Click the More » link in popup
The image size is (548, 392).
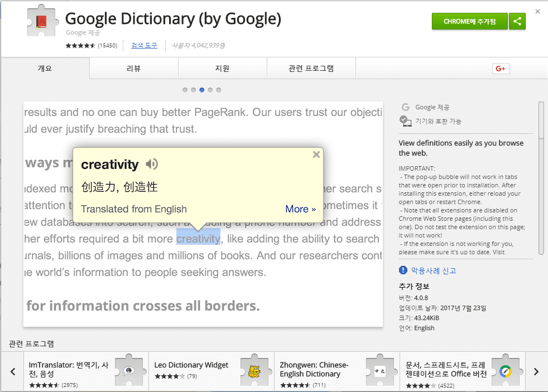click(x=301, y=209)
